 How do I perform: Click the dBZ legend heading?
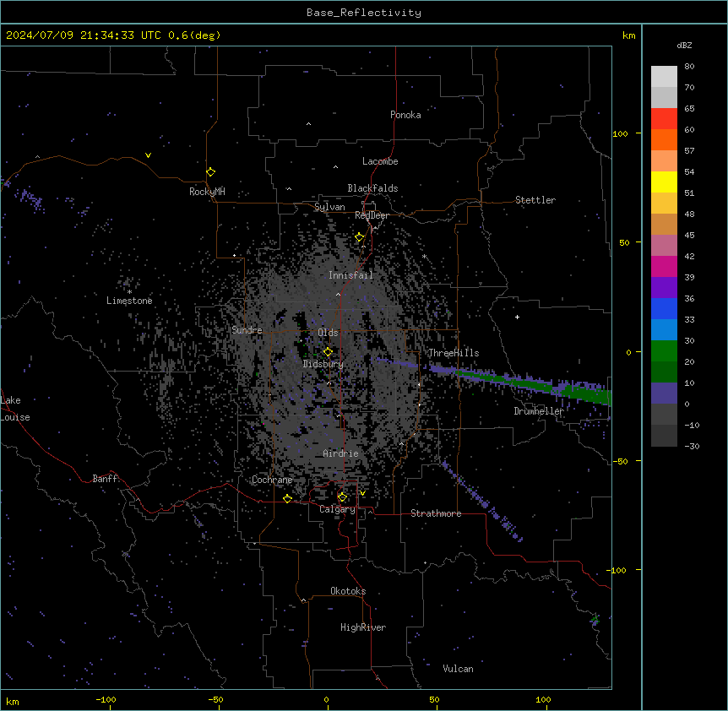pyautogui.click(x=684, y=45)
